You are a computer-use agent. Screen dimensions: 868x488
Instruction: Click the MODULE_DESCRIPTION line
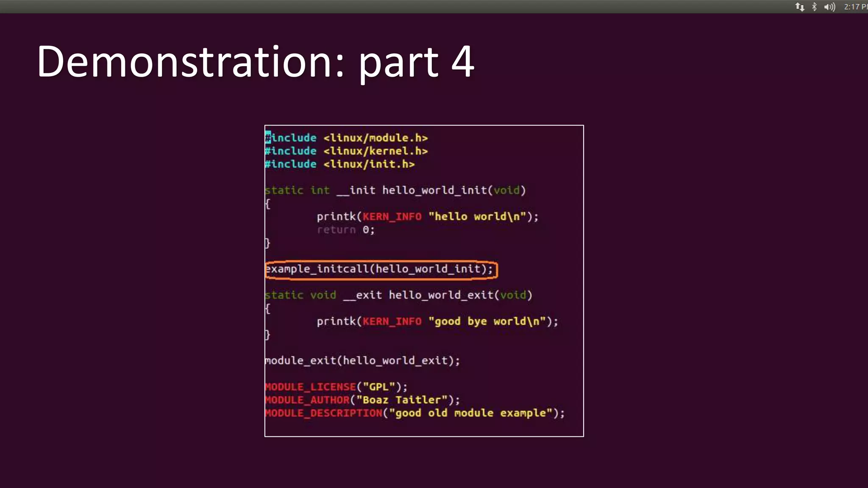tap(415, 413)
